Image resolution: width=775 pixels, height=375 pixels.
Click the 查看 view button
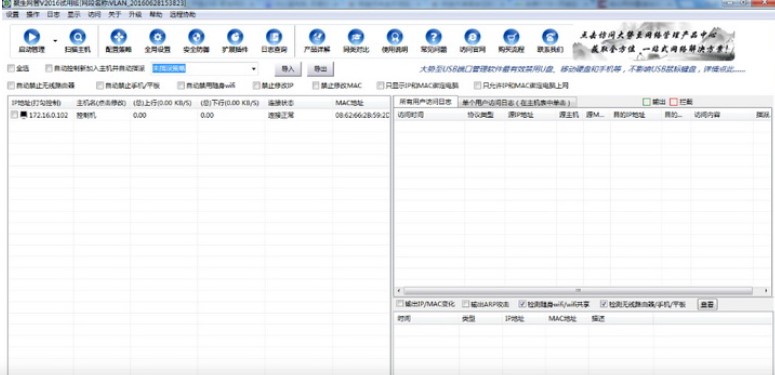coord(707,304)
